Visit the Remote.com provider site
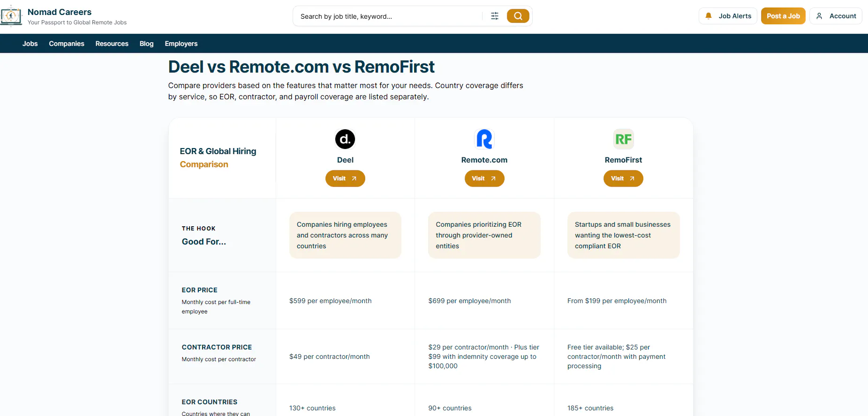The width and height of the screenshot is (868, 416). tap(484, 178)
